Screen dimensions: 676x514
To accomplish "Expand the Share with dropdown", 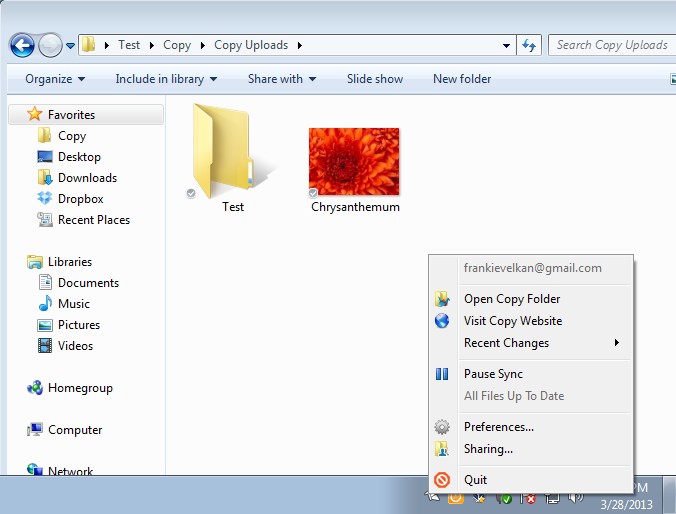I will pos(281,79).
